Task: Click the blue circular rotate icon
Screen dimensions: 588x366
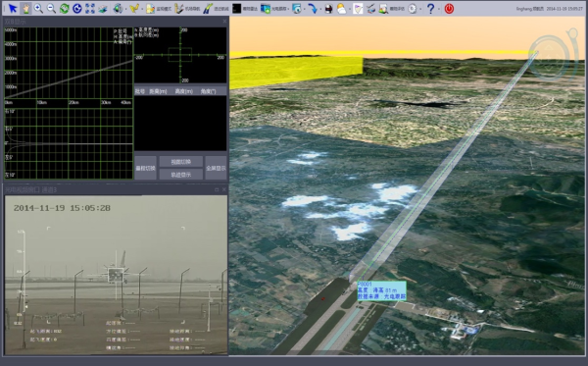Action: 77,8
